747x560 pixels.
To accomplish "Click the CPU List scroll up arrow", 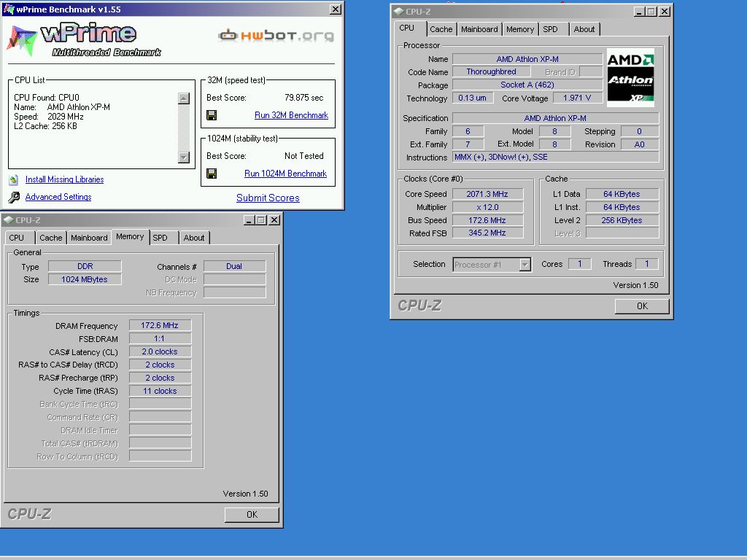I will pyautogui.click(x=184, y=98).
